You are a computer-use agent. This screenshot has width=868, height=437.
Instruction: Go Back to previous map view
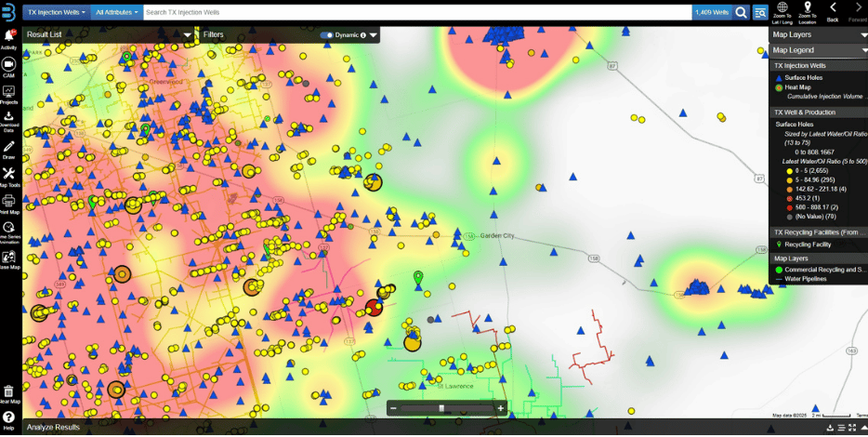tap(833, 10)
